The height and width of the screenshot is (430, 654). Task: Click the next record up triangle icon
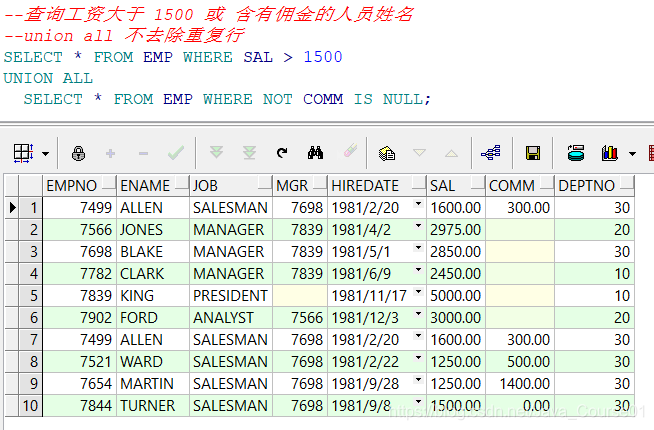[451, 153]
